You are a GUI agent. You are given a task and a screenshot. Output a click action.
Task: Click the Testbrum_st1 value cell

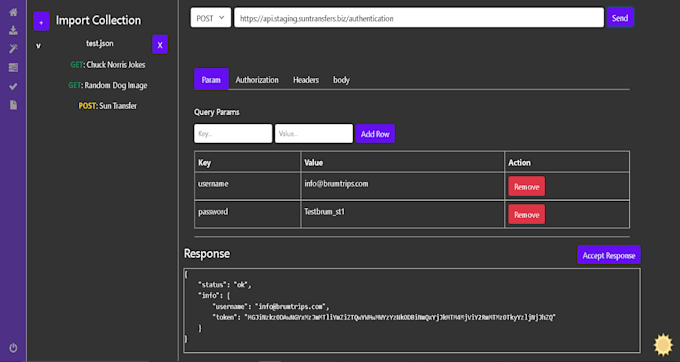point(402,214)
